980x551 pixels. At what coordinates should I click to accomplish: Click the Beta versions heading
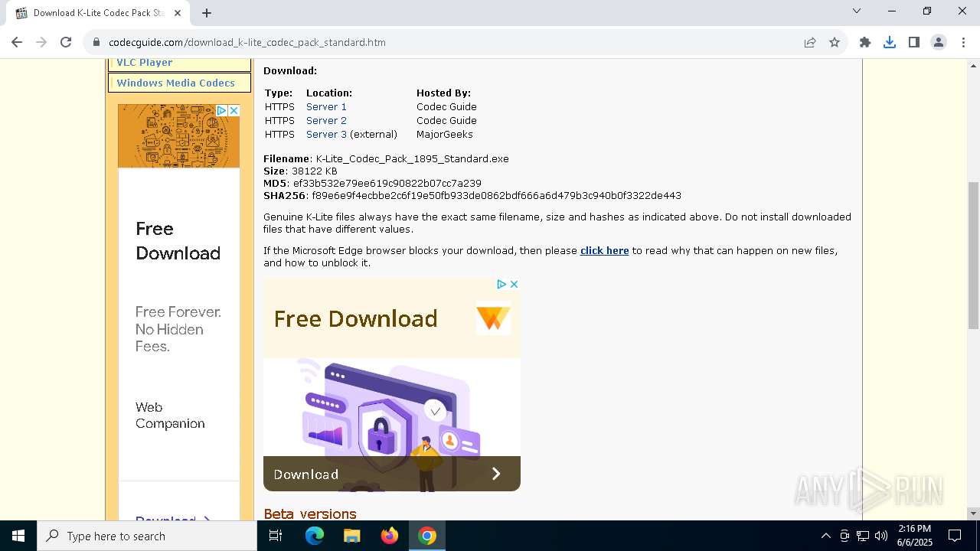pos(310,514)
